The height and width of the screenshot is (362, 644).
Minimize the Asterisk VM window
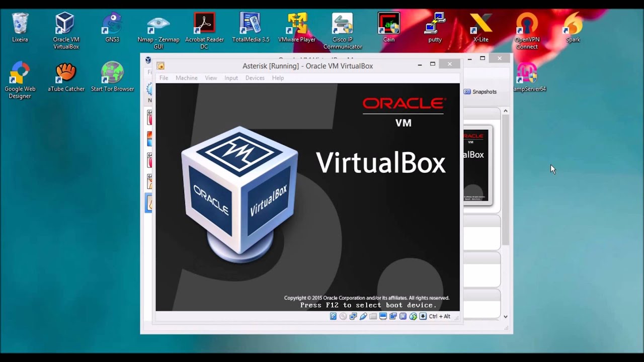click(x=420, y=65)
